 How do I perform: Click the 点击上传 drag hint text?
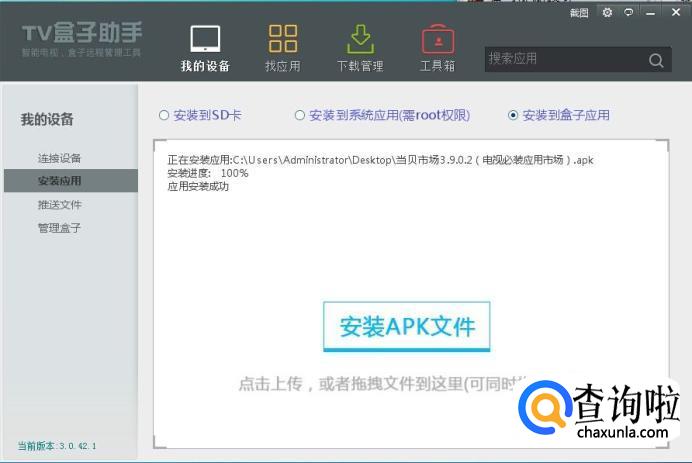[x=382, y=384]
